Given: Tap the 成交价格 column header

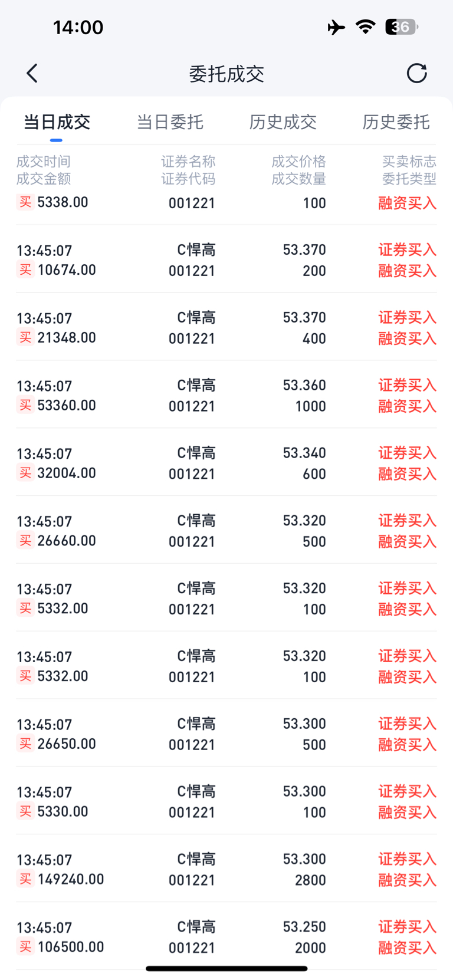Looking at the screenshot, I should click(298, 162).
